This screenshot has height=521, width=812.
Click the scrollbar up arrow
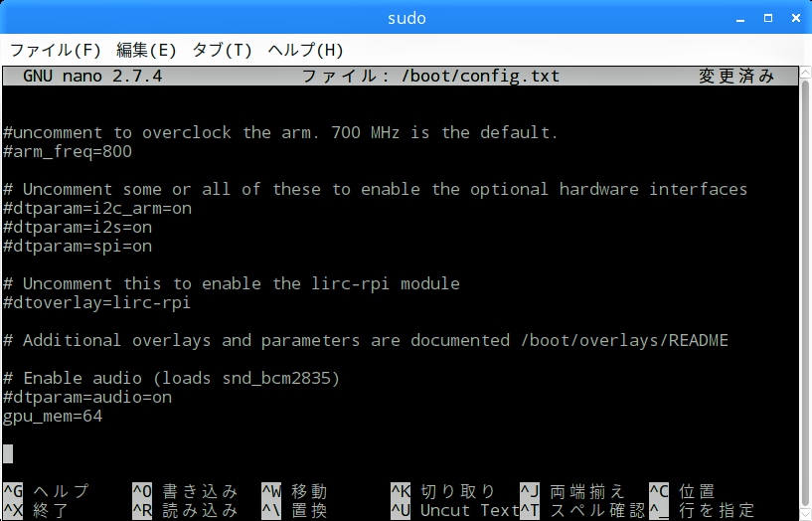click(x=806, y=72)
